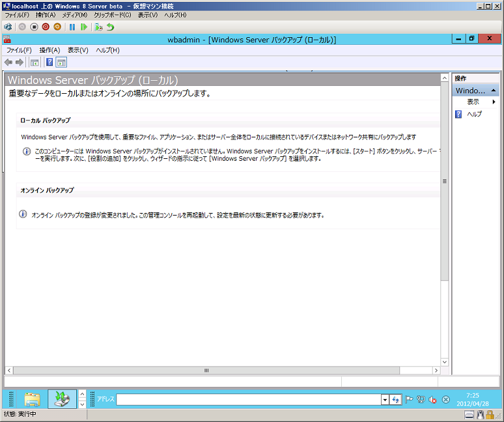Click the Turn Off stop icon
Viewport: 504px width, 422px height.
(34, 27)
